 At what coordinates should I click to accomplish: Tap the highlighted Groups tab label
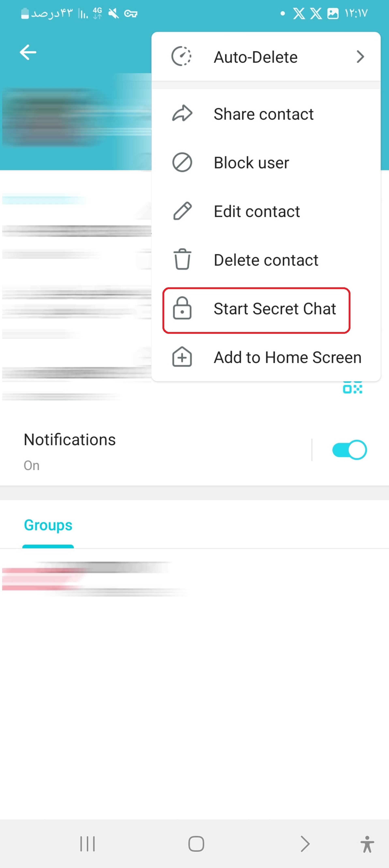coord(48,525)
